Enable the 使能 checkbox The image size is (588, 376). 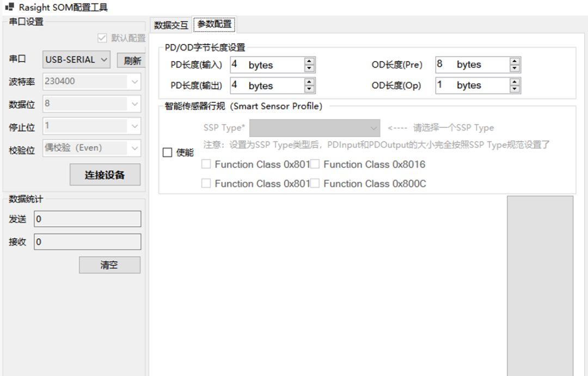pyautogui.click(x=168, y=153)
